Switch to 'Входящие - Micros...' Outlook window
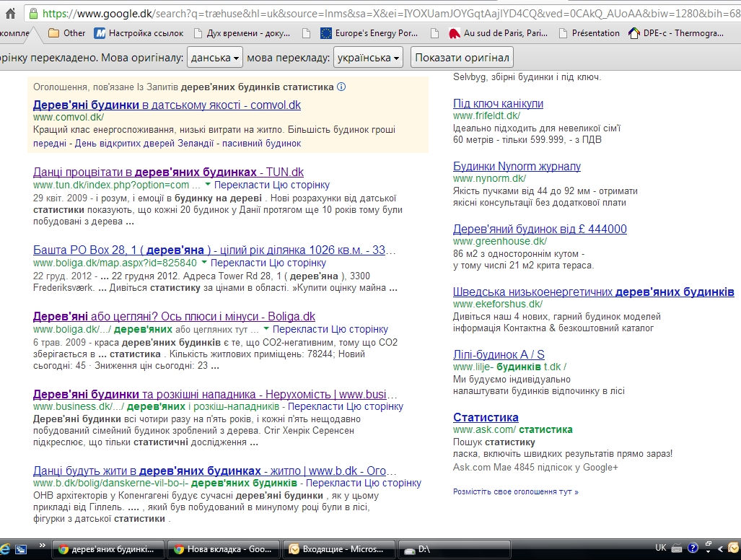The height and width of the screenshot is (560, 741). (x=339, y=549)
